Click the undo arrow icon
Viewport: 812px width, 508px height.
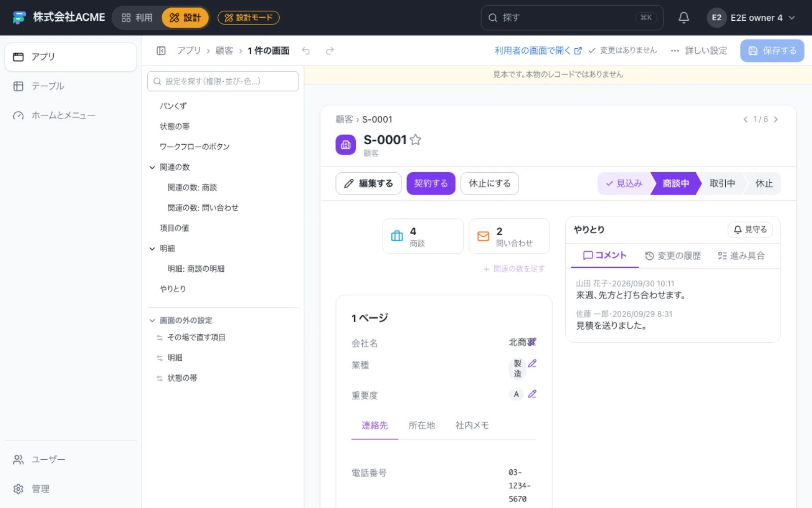point(306,51)
